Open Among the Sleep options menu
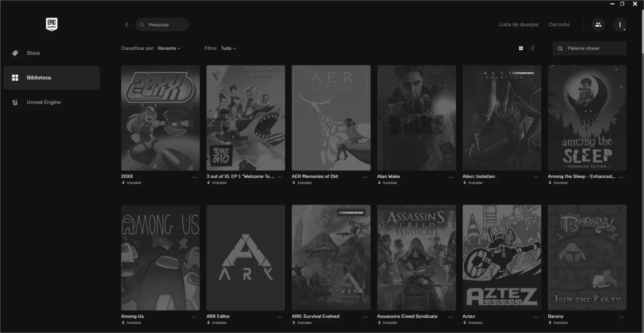The image size is (644, 333). (x=621, y=177)
